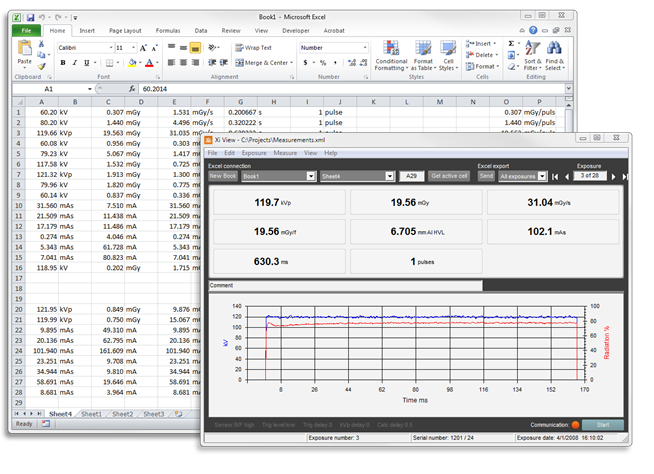Image resolution: width=654 pixels, height=474 pixels.
Task: Click the Cut scissors icon
Action: (x=41, y=44)
